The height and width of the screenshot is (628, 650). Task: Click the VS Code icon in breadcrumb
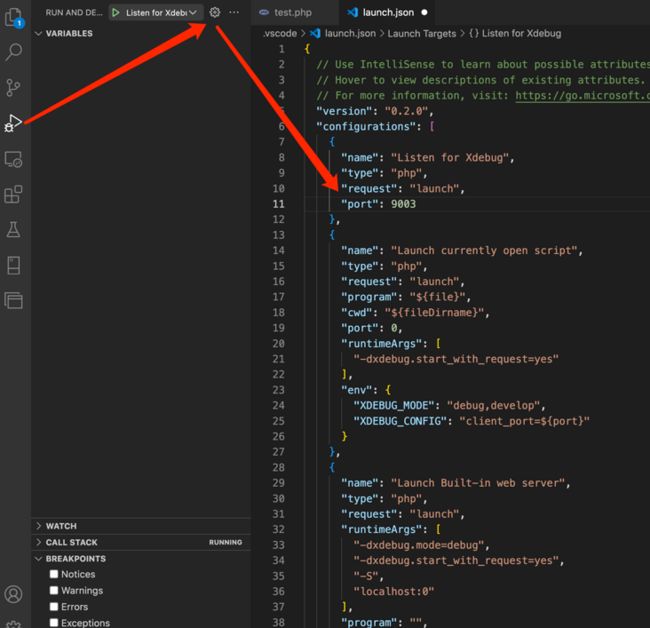pos(315,33)
